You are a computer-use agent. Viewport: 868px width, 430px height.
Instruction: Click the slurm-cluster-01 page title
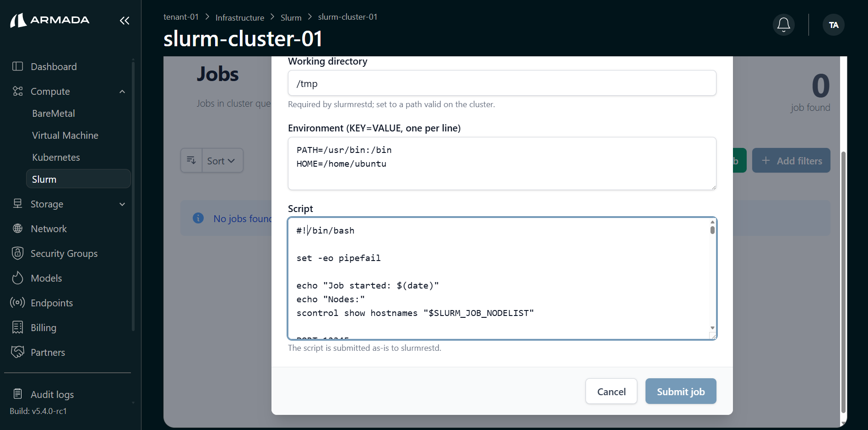[243, 38]
